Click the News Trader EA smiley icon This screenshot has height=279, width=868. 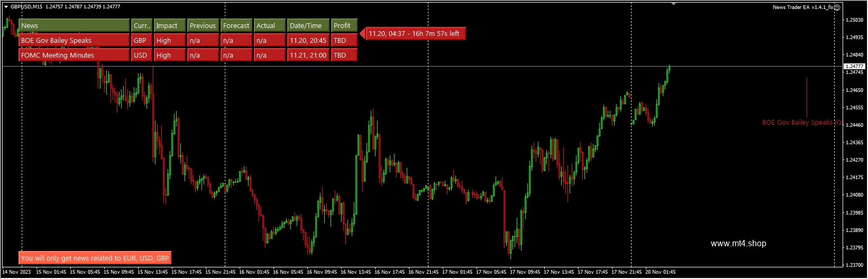[x=837, y=7]
